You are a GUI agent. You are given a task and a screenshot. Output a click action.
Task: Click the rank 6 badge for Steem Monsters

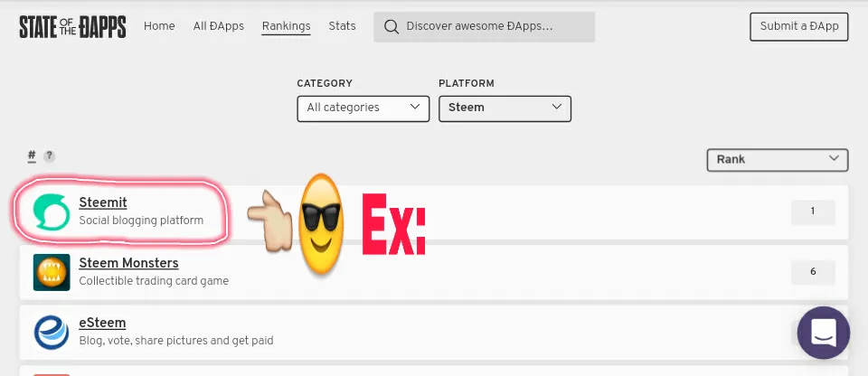(813, 272)
